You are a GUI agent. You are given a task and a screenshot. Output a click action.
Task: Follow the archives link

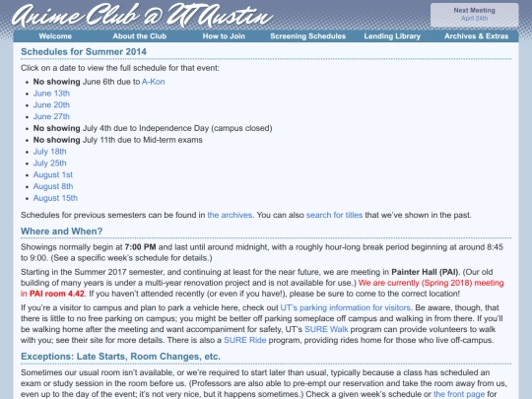pyautogui.click(x=230, y=215)
